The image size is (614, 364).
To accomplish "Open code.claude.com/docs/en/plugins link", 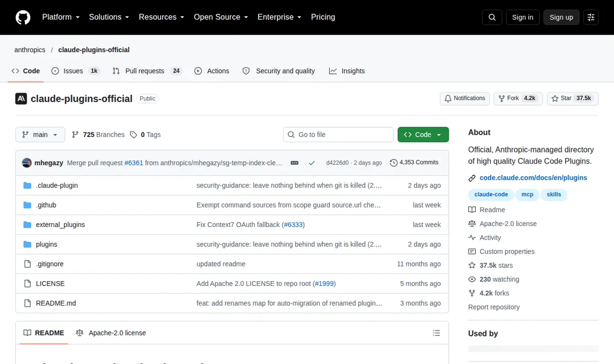I will pyautogui.click(x=533, y=178).
